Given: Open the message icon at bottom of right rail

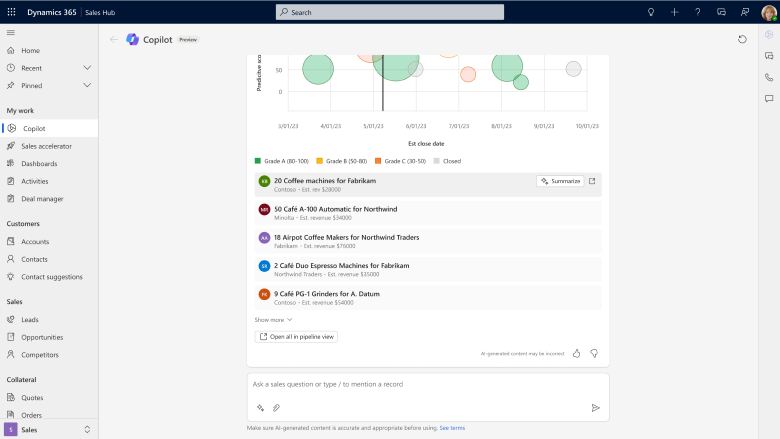Looking at the screenshot, I should [x=769, y=98].
